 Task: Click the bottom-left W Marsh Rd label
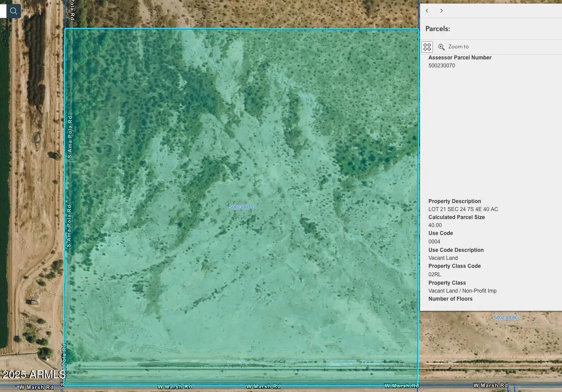tap(36, 387)
